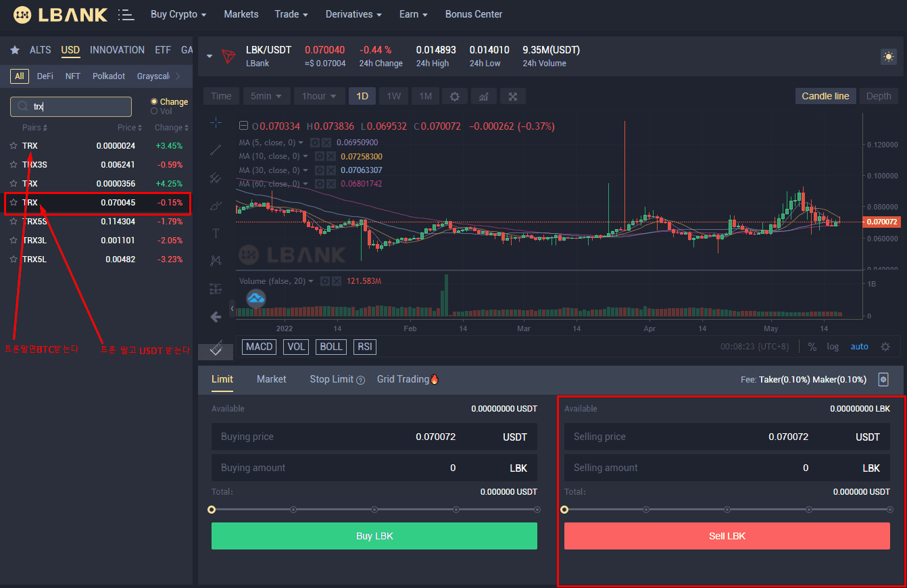Toggle percent scale on chart
The height and width of the screenshot is (588, 907).
coord(812,347)
